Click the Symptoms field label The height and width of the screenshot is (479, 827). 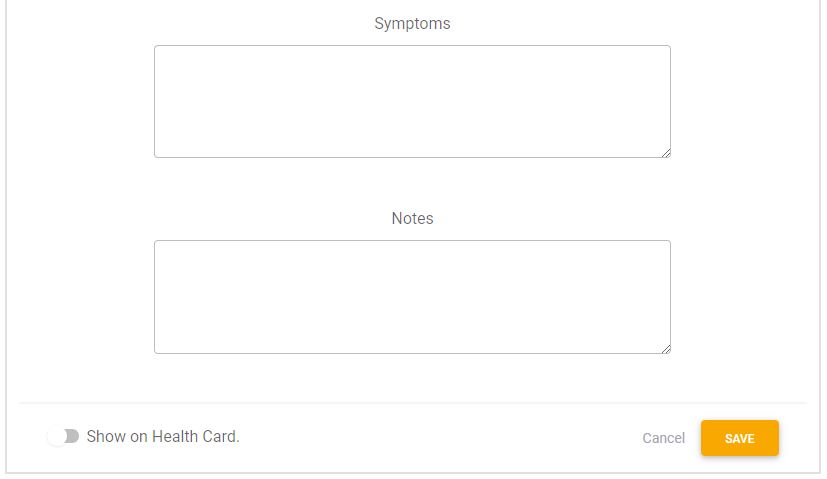coord(412,23)
